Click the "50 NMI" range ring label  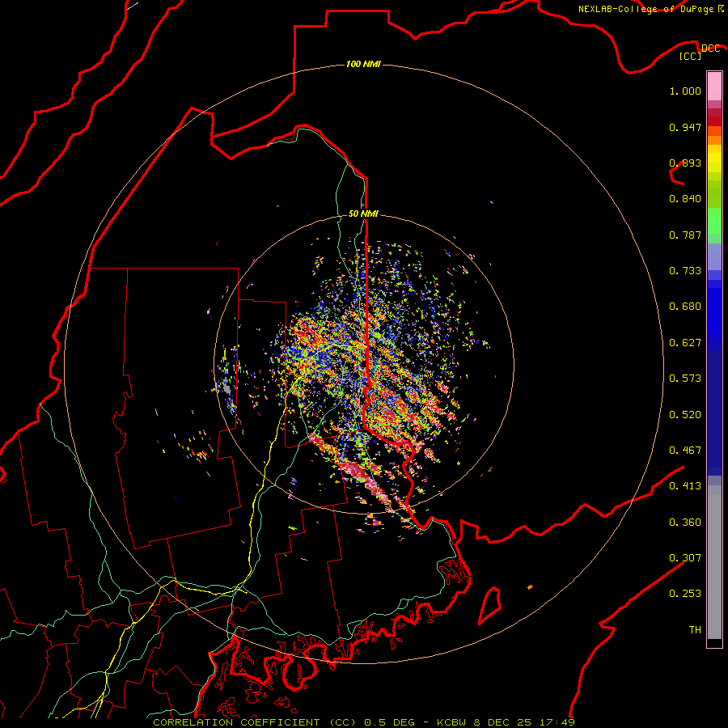pyautogui.click(x=363, y=214)
